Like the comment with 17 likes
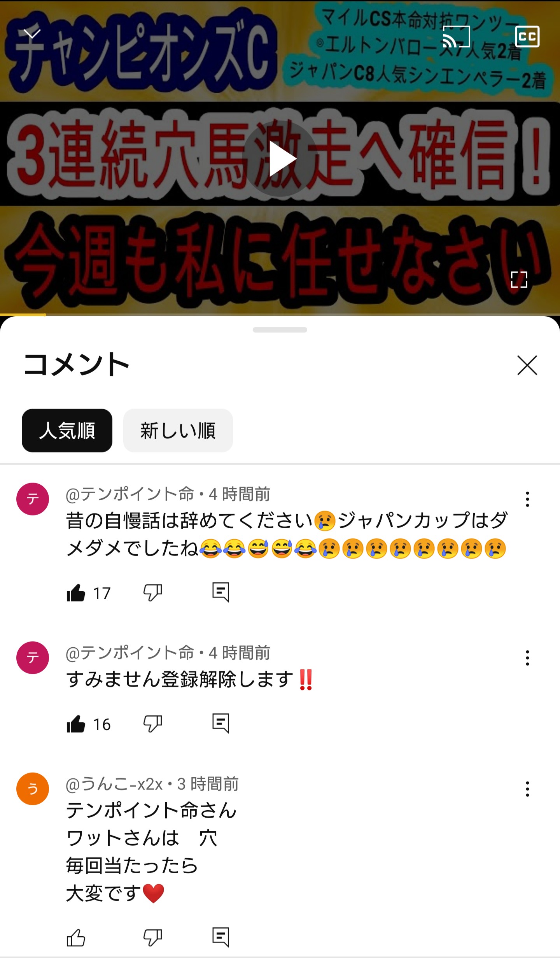This screenshot has width=560, height=962. [76, 593]
